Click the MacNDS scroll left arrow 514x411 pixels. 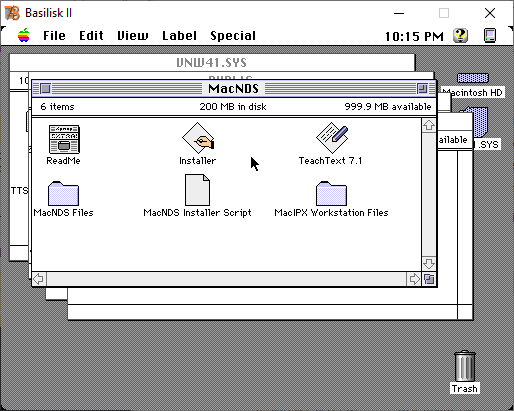click(x=39, y=279)
